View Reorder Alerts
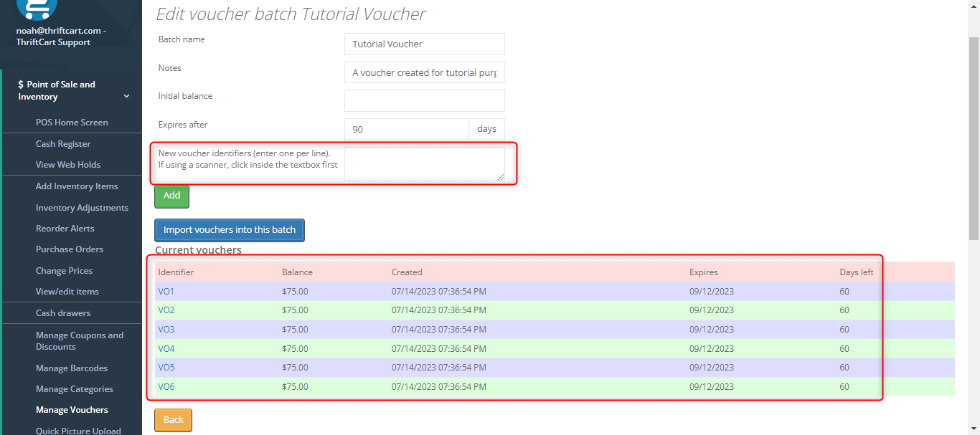Viewport: 980px width, 435px height. click(x=65, y=228)
